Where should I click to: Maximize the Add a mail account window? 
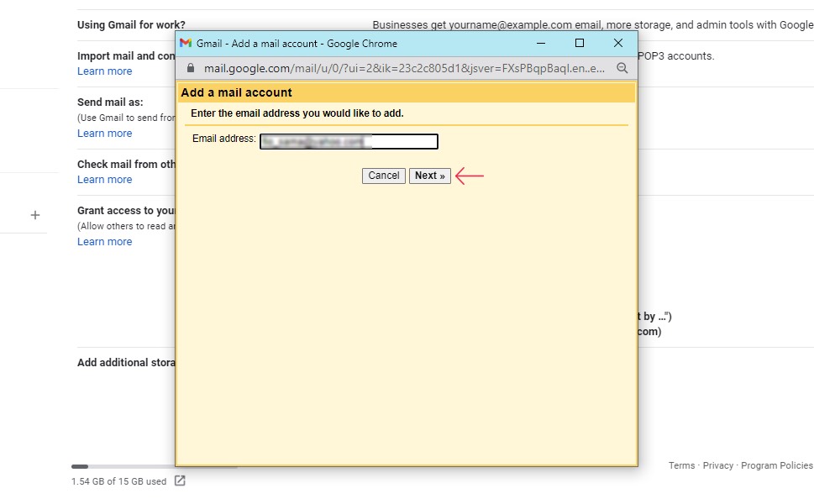580,43
